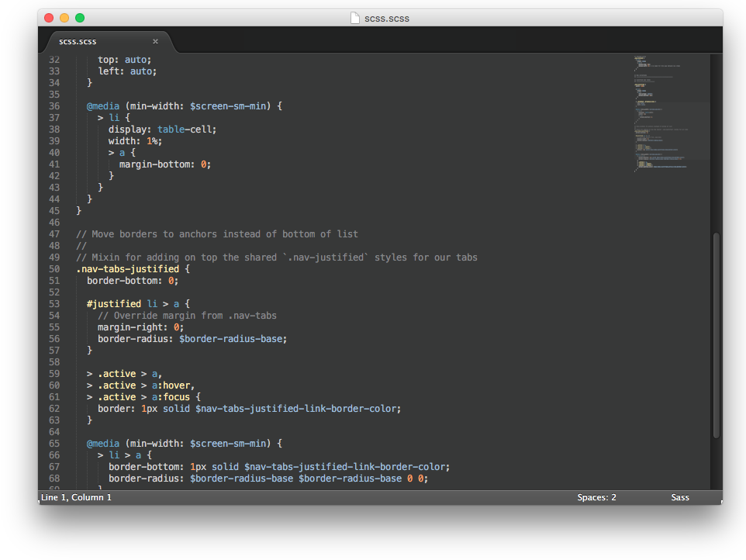
Task: Click the Line 1, Column 1 status
Action: (x=76, y=497)
